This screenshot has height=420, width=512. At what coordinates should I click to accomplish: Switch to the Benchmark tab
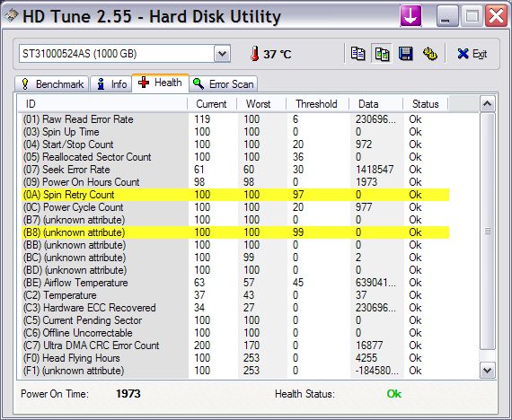(x=52, y=84)
